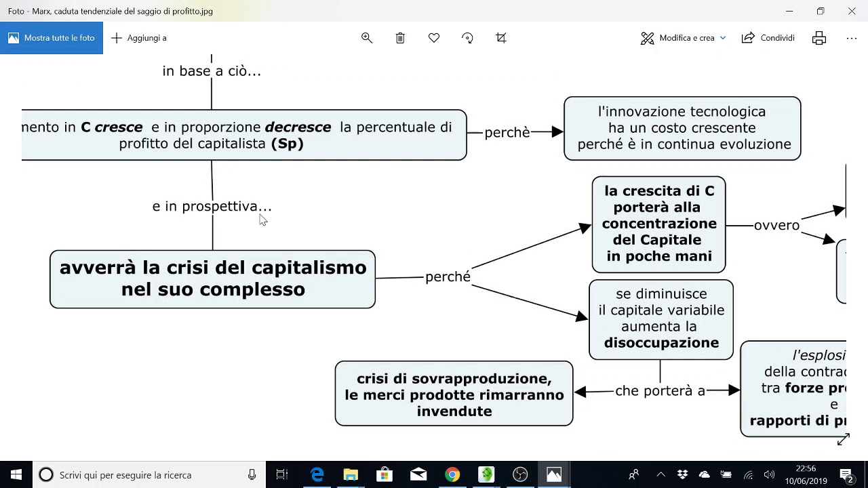Launch Microsoft Edge from the taskbar
The image size is (868, 488).
click(x=317, y=474)
